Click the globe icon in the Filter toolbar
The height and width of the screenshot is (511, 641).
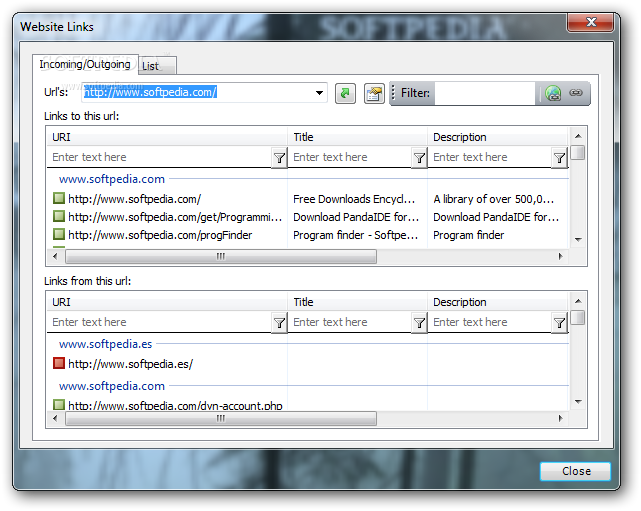pyautogui.click(x=553, y=93)
